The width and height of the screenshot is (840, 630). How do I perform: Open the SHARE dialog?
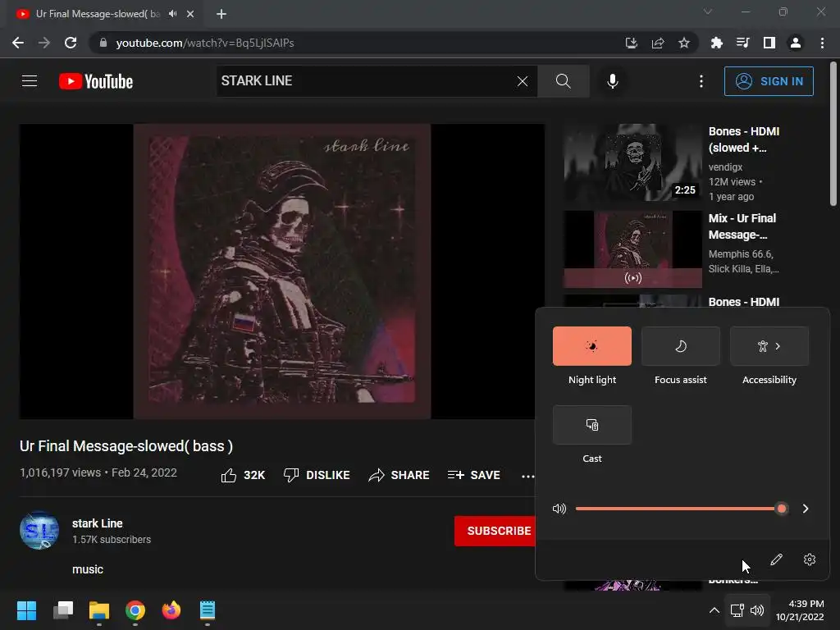coord(399,475)
